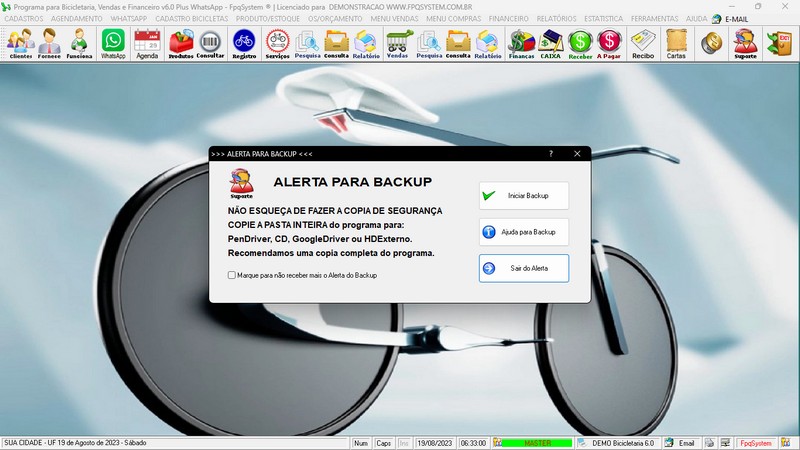This screenshot has height=450, width=800.
Task: Click Pesquisa icon right of Vendas
Action: click(429, 44)
